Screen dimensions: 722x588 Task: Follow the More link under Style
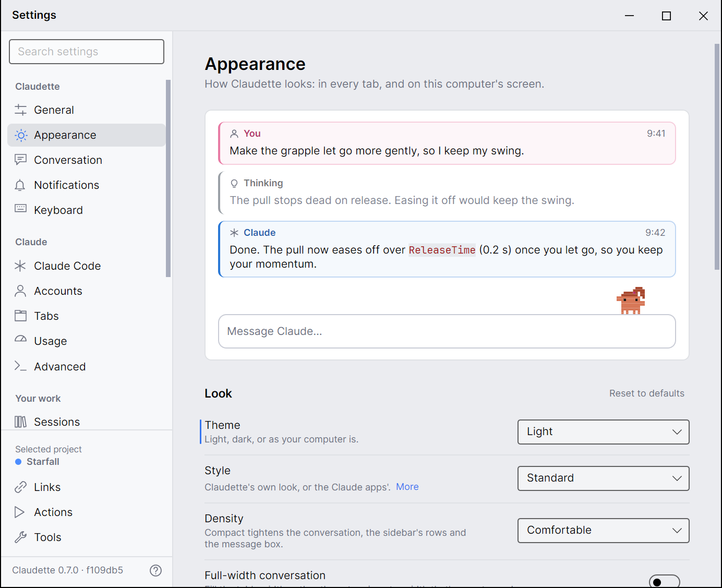tap(407, 487)
